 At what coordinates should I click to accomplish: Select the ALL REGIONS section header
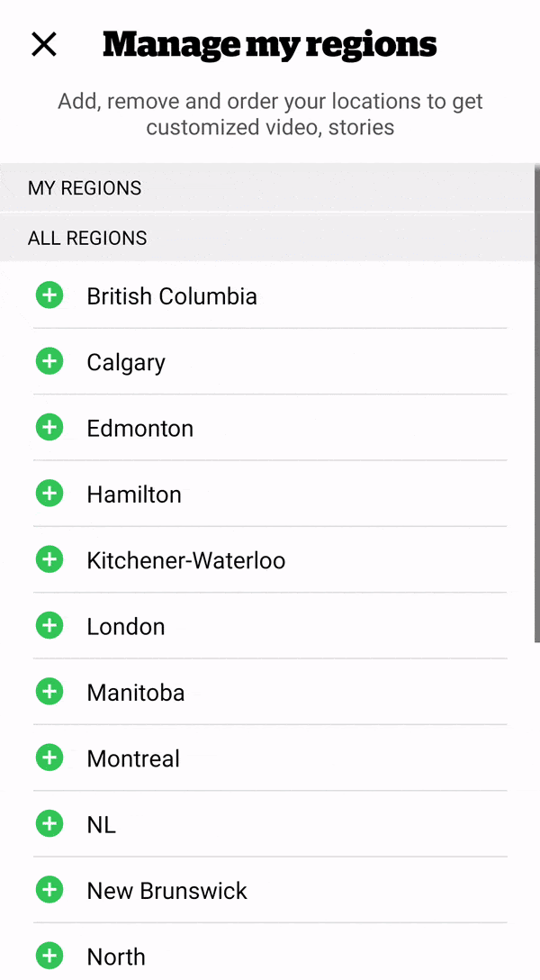[x=87, y=239]
